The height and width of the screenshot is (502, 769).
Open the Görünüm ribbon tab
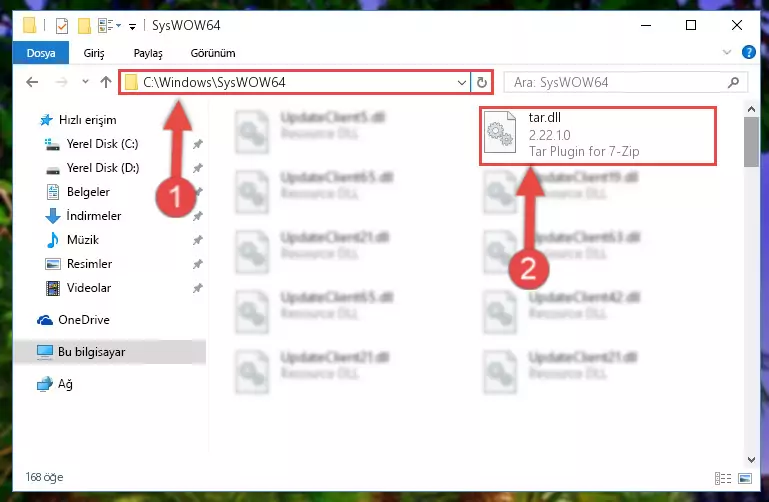(213, 53)
